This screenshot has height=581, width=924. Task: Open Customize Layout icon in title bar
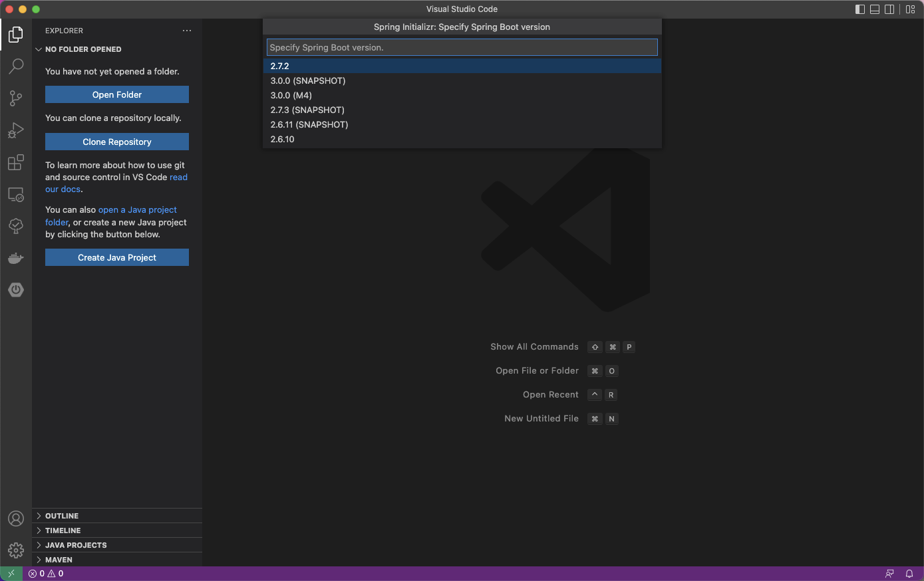coord(911,9)
